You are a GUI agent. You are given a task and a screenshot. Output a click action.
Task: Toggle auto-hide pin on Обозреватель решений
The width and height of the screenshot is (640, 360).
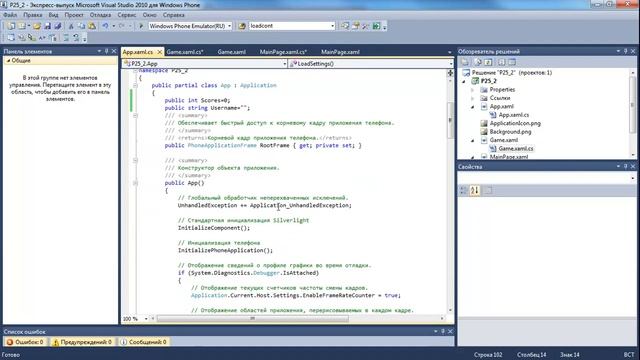click(x=625, y=51)
